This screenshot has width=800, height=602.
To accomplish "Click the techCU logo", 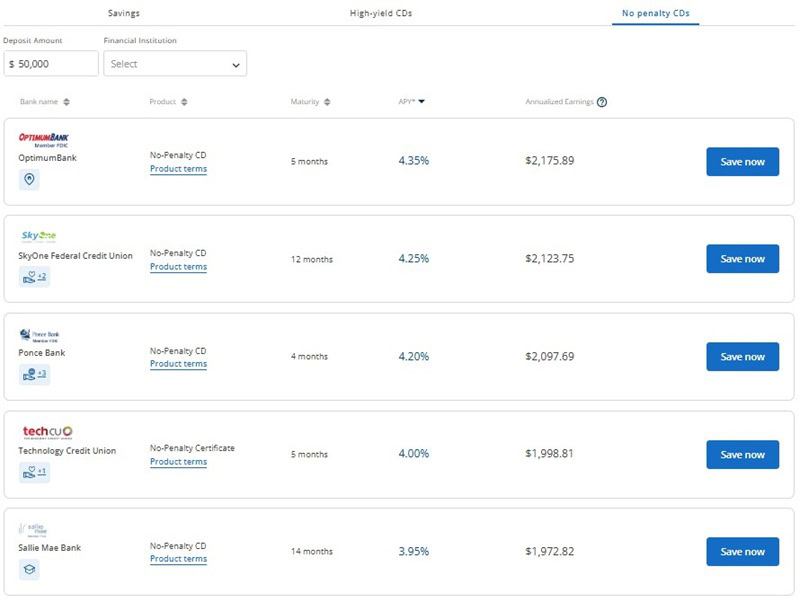I will click(x=47, y=432).
